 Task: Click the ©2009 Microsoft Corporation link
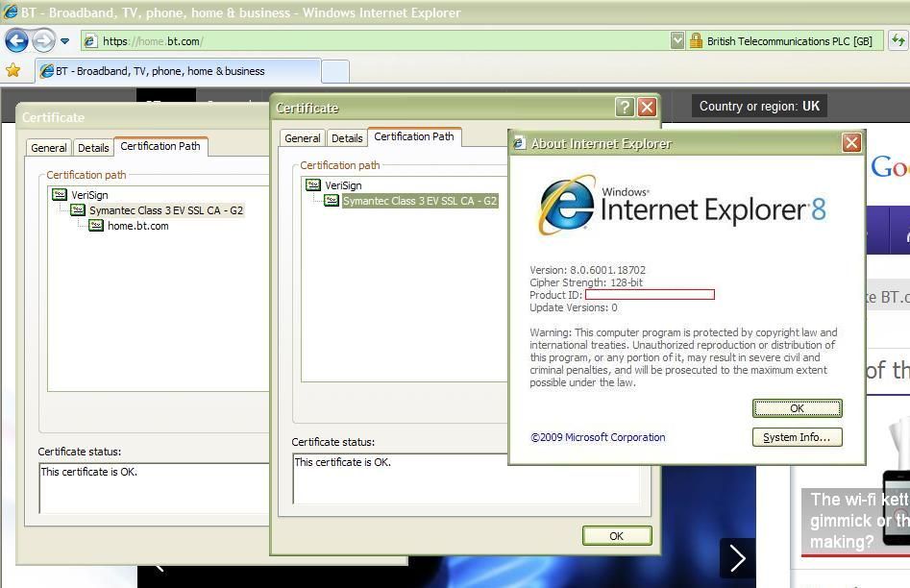point(598,437)
